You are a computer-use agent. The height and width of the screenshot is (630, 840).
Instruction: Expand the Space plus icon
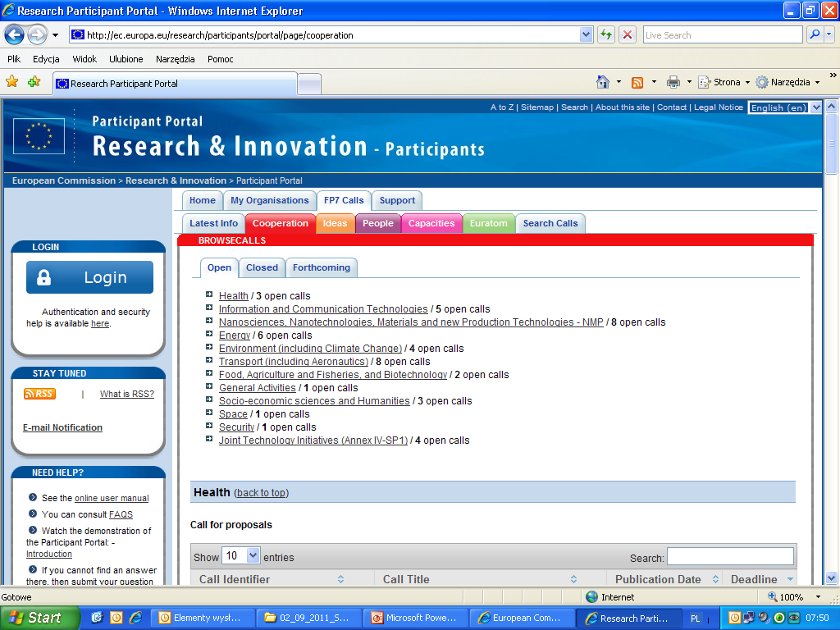tap(209, 413)
